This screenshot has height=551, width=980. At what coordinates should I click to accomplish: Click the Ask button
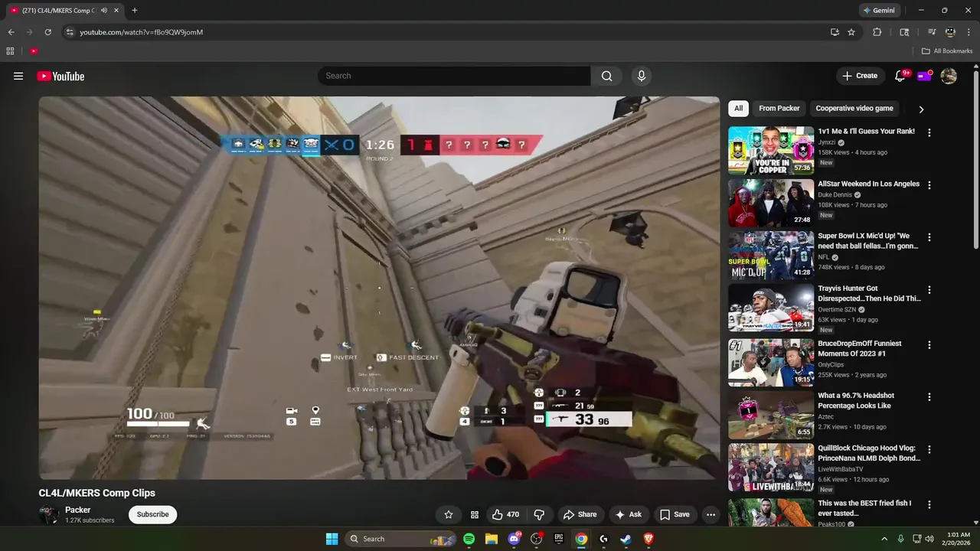(628, 514)
